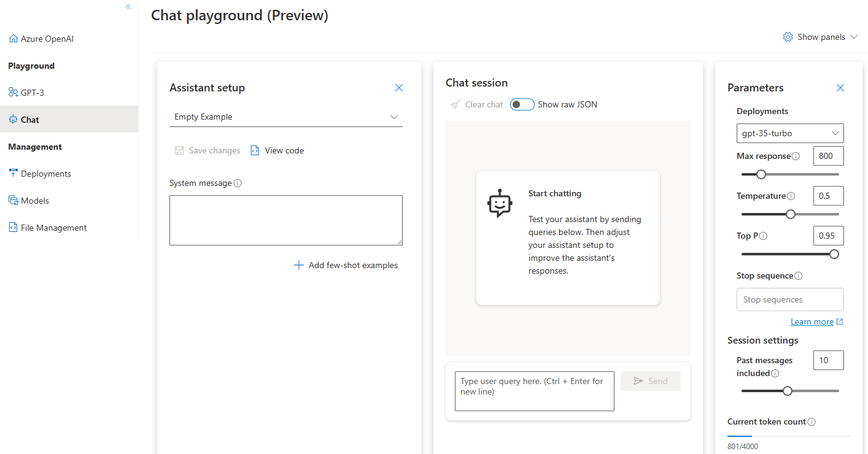
Task: Click the user query input field
Action: pos(534,391)
